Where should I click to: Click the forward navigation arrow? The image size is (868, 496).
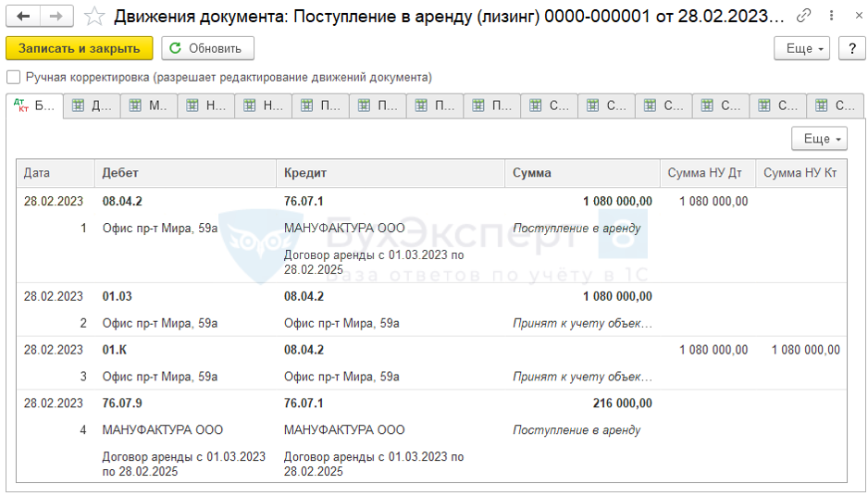56,17
